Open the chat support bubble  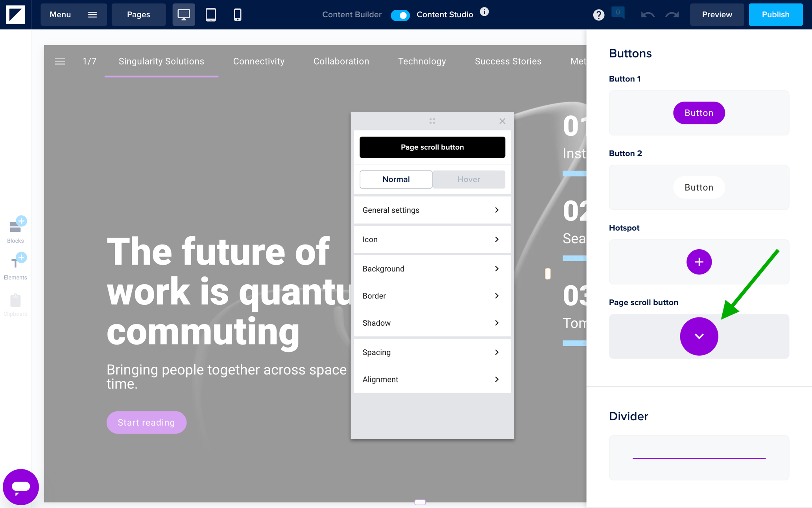(x=20, y=487)
